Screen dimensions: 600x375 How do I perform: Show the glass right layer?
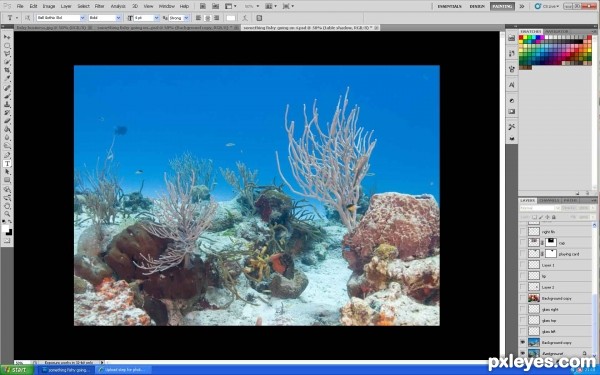(523, 309)
